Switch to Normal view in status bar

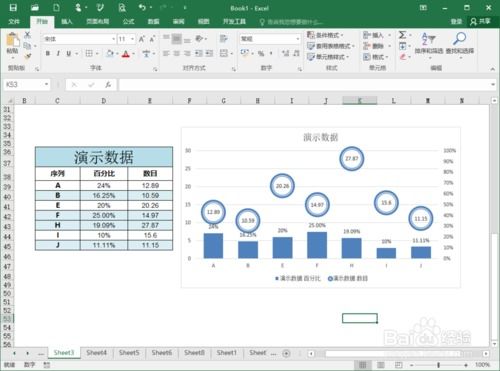pyautogui.click(x=363, y=365)
